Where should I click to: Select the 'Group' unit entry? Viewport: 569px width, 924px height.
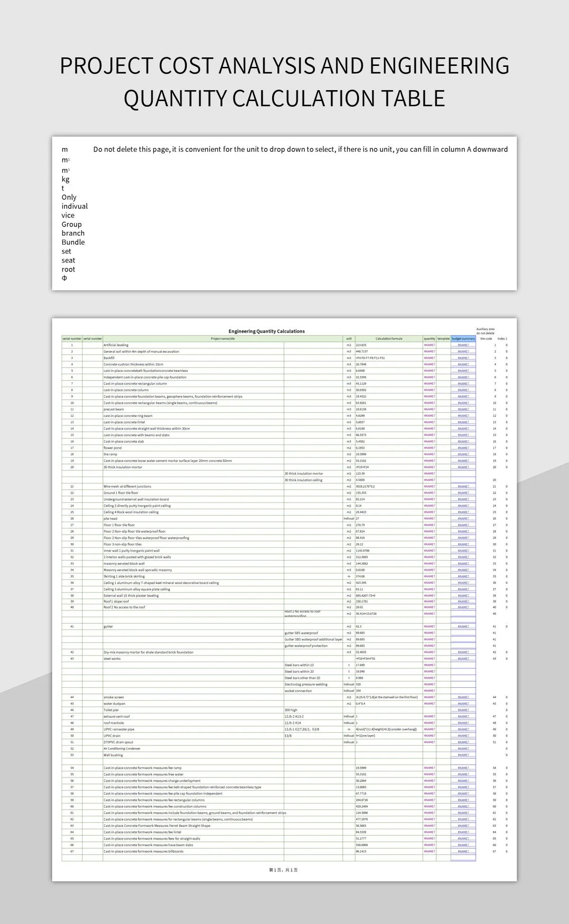[72, 224]
